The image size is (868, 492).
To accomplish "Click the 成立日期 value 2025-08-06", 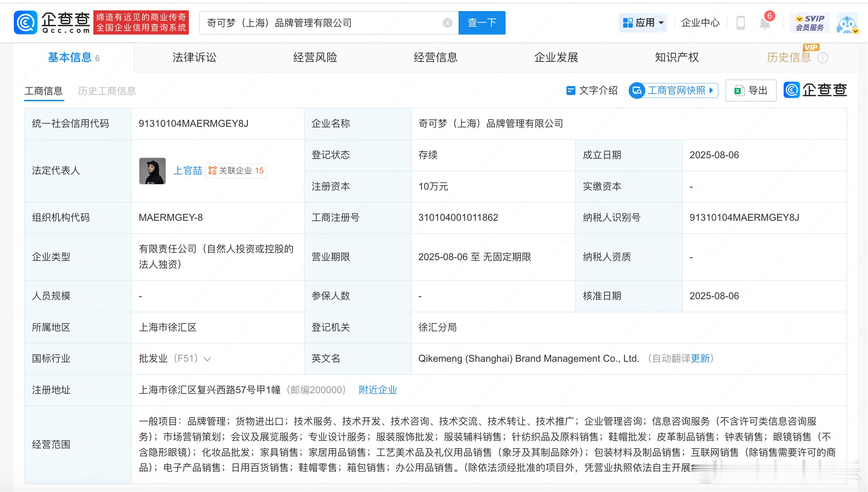I will click(x=714, y=155).
